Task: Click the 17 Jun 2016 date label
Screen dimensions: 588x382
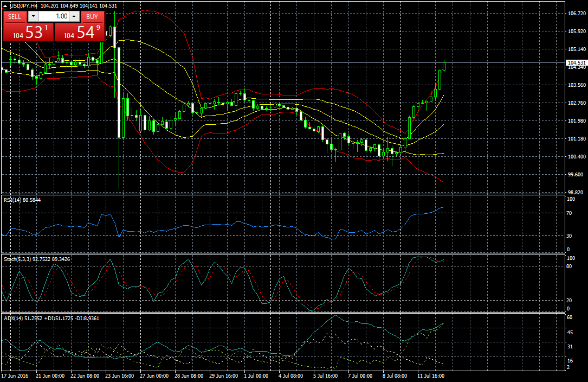Action: (15, 375)
